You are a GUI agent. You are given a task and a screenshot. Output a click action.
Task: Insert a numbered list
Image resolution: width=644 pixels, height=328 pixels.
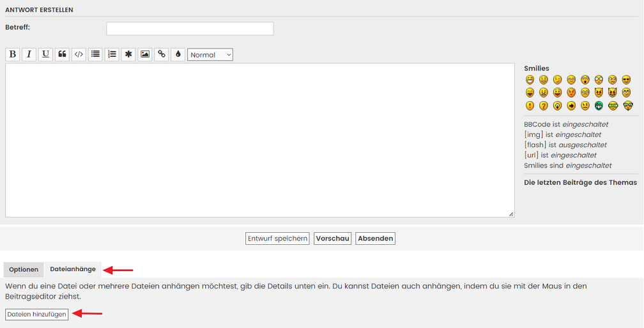coord(112,54)
